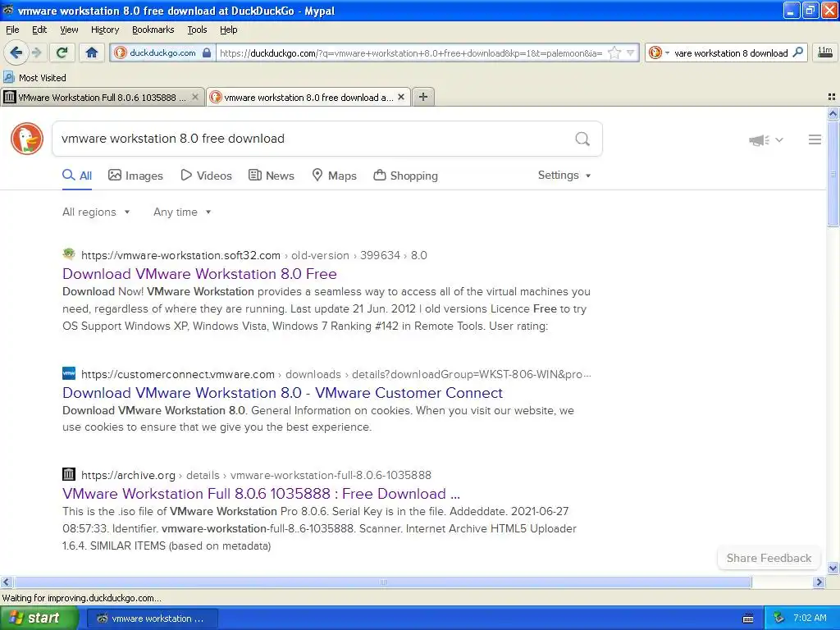The image size is (840, 630).
Task: Open the hamburger side menu
Action: point(815,139)
